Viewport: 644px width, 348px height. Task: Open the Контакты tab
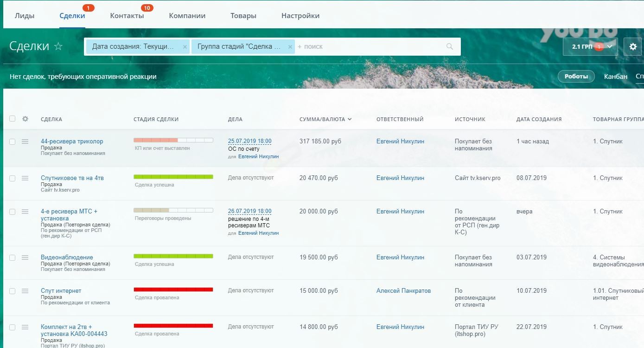point(127,16)
